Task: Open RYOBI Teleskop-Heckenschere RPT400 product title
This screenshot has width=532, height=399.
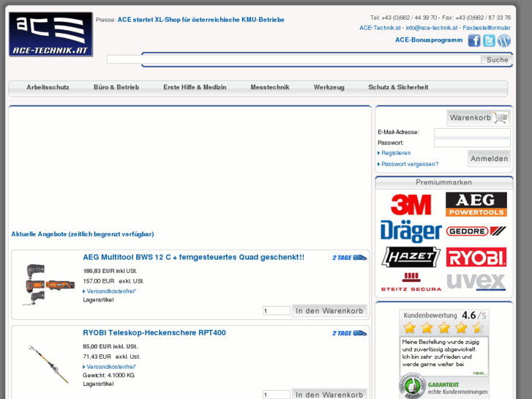Action: 154,333
